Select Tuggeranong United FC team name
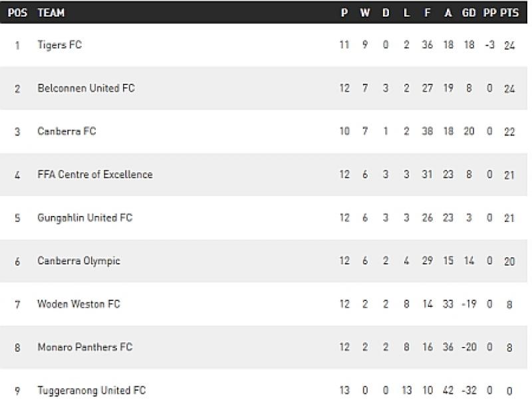This screenshot has height=406, width=532. [91, 390]
